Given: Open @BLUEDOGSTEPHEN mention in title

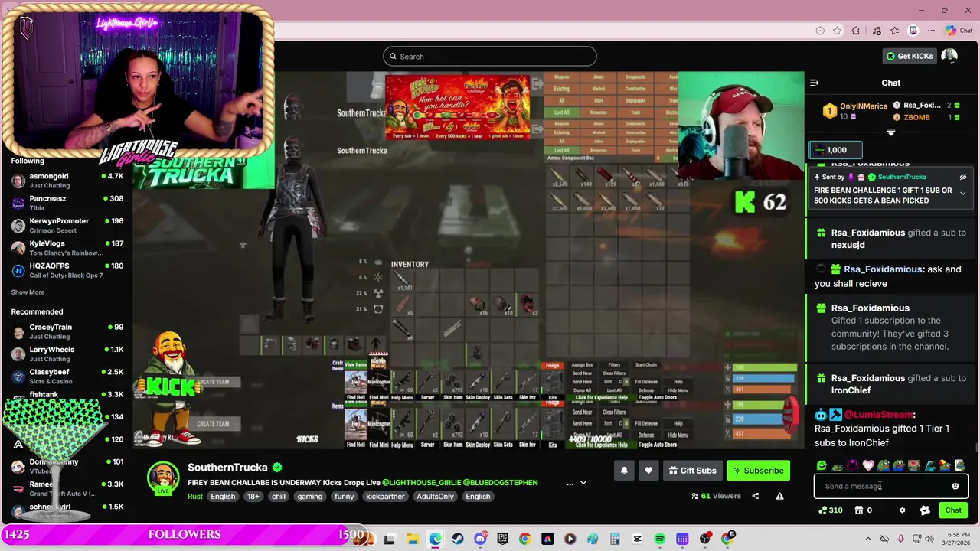Looking at the screenshot, I should click(501, 483).
